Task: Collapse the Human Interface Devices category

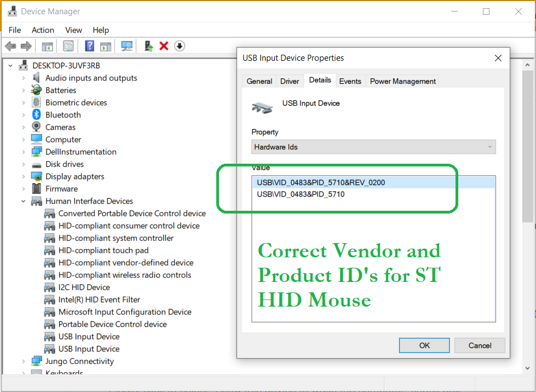Action: tap(23, 201)
